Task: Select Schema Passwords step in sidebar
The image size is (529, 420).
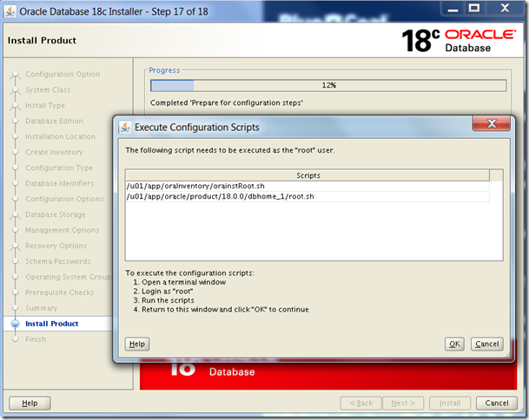Action: [x=58, y=261]
